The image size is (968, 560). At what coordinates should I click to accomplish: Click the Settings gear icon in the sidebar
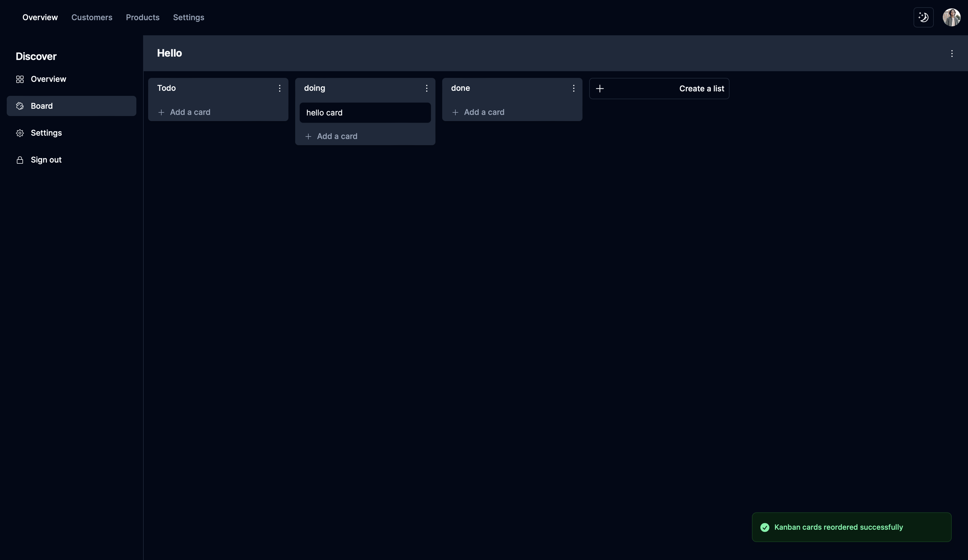[x=20, y=133]
